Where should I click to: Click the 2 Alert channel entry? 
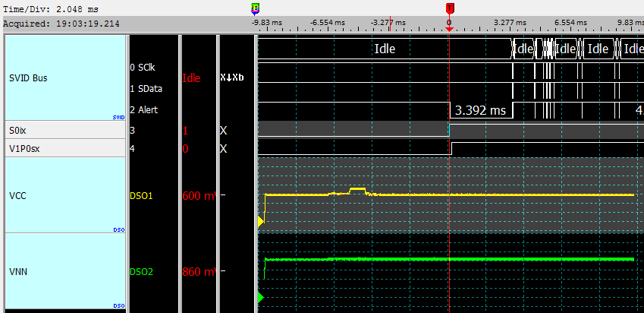pos(144,110)
